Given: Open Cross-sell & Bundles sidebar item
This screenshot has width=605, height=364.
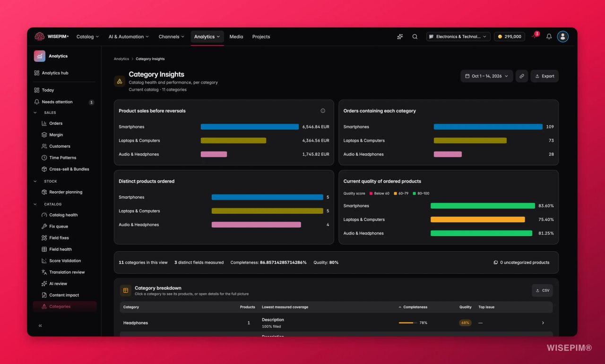Looking at the screenshot, I should pyautogui.click(x=69, y=169).
